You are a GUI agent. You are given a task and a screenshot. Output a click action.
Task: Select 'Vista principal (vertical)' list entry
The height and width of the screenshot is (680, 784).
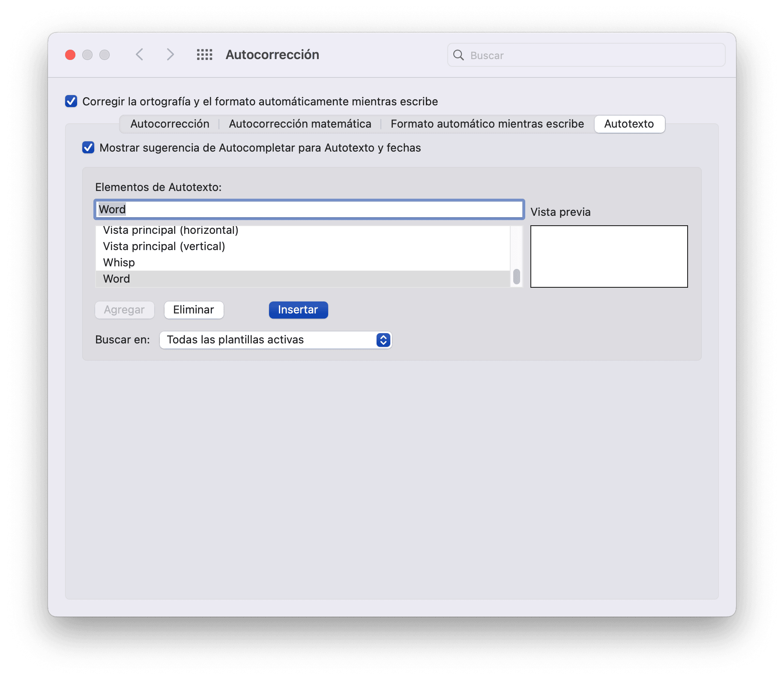pos(303,246)
